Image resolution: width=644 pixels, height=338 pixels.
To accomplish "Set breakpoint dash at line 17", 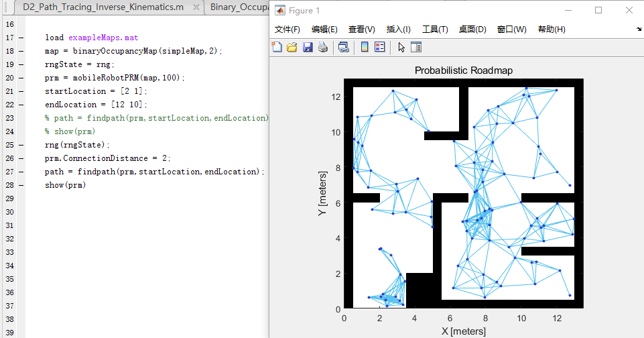I will point(21,38).
